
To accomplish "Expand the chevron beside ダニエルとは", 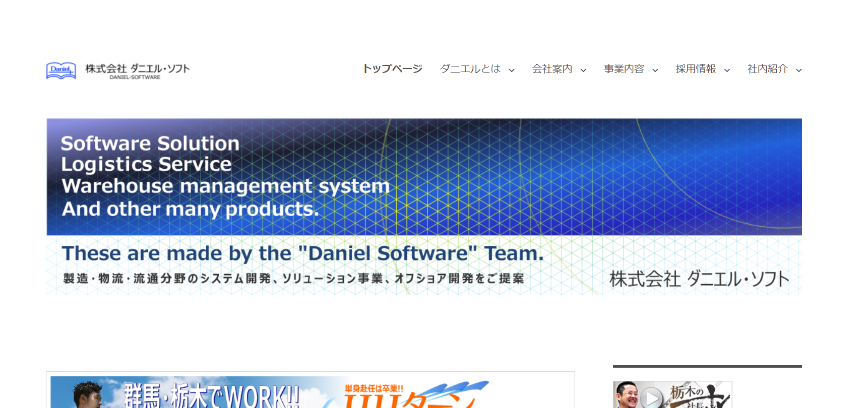I will point(512,71).
